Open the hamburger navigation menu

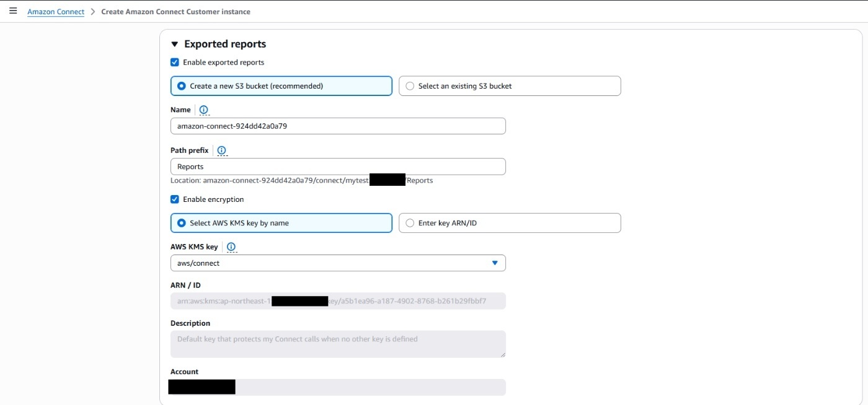click(x=13, y=11)
